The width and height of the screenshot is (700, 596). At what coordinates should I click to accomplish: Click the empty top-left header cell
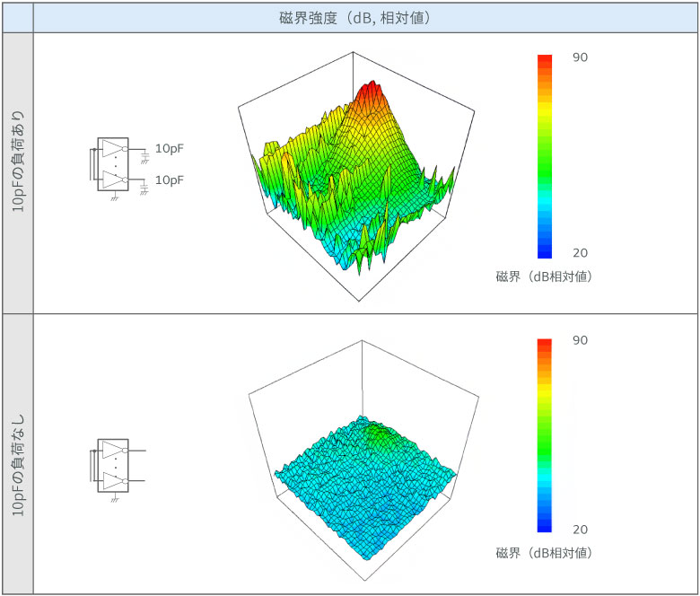pyautogui.click(x=18, y=18)
